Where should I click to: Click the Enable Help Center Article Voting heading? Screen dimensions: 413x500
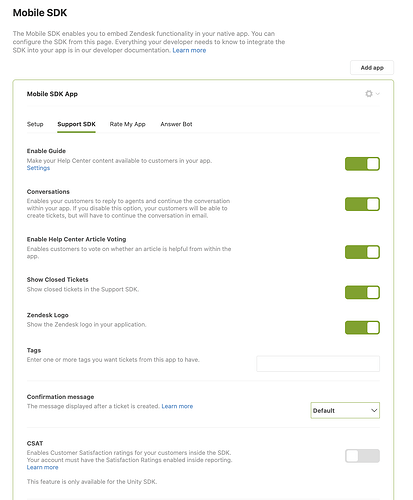(x=76, y=239)
